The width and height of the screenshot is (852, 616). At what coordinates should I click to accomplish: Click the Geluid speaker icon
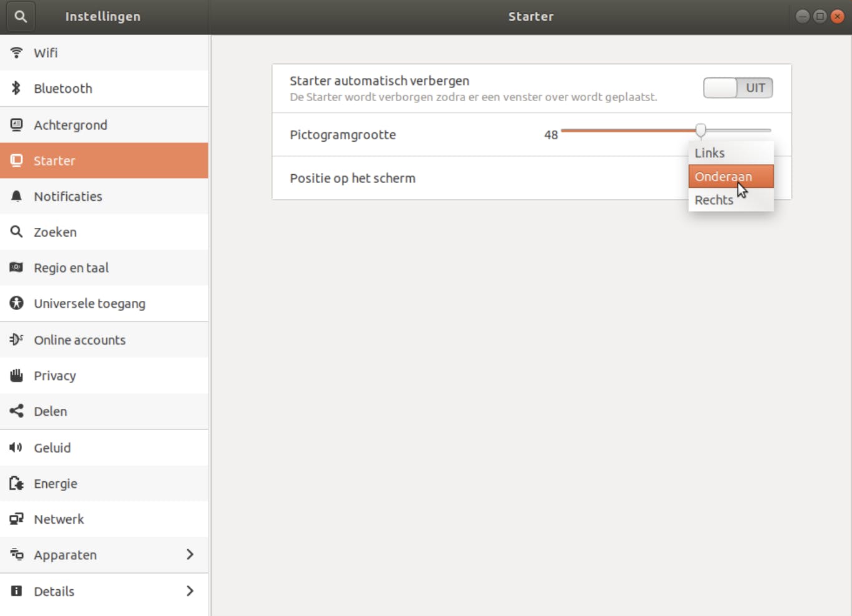[16, 447]
